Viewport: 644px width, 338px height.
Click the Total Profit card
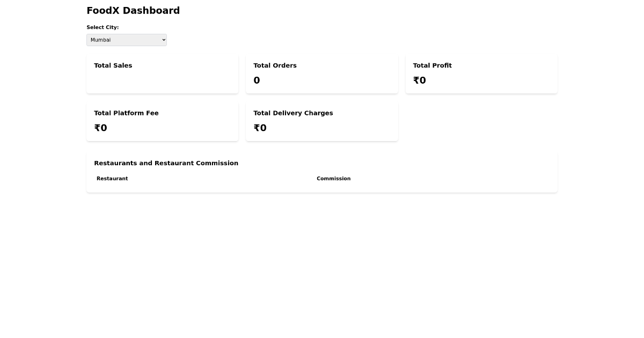[x=481, y=74]
